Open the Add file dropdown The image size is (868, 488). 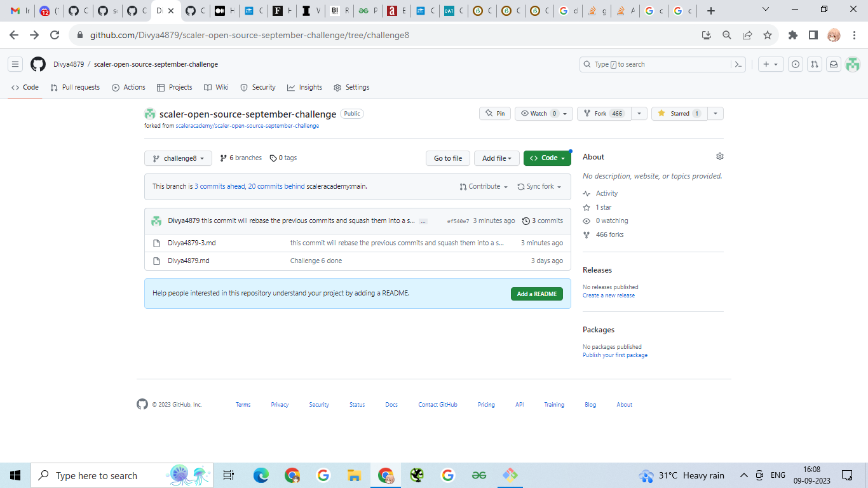[496, 158]
